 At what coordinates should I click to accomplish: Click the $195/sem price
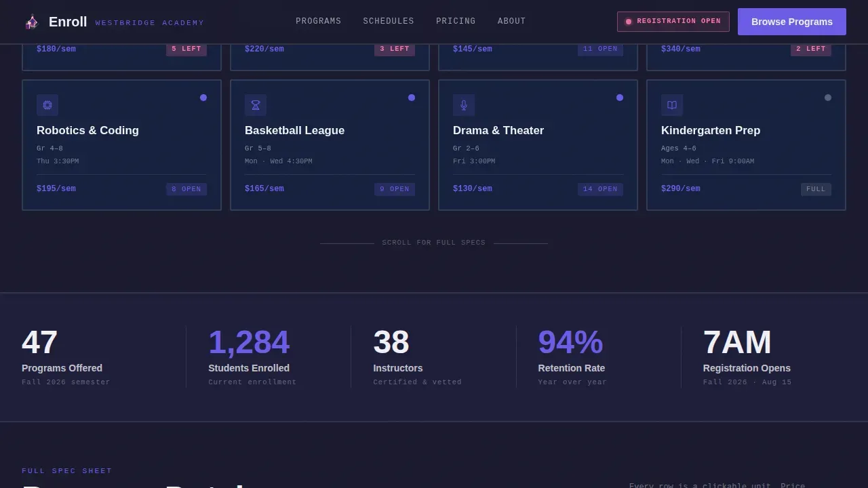pyautogui.click(x=56, y=188)
